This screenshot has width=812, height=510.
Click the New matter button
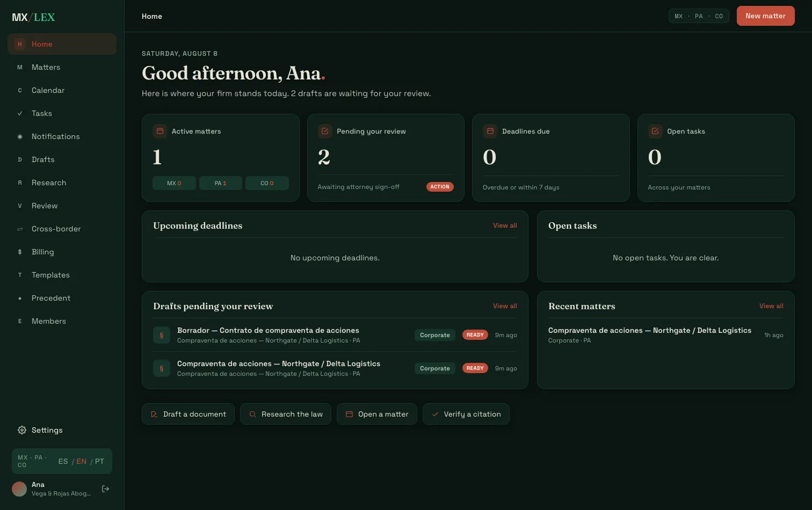point(765,16)
